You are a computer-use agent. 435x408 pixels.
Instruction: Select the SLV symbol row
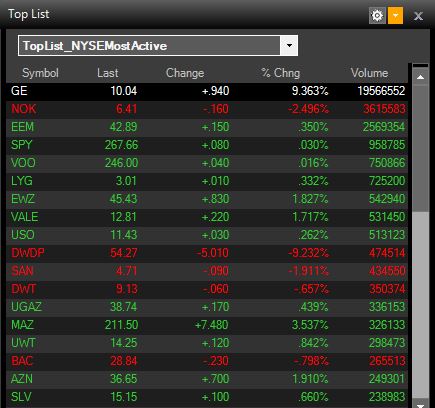pyautogui.click(x=207, y=397)
